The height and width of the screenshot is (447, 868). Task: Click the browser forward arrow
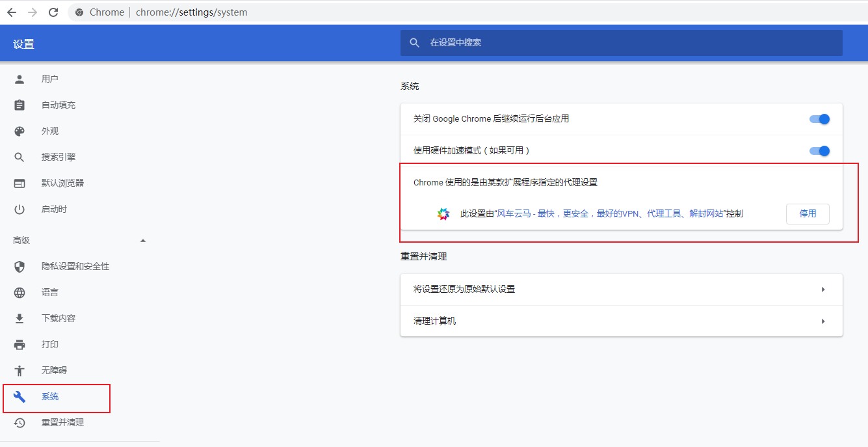coord(33,12)
